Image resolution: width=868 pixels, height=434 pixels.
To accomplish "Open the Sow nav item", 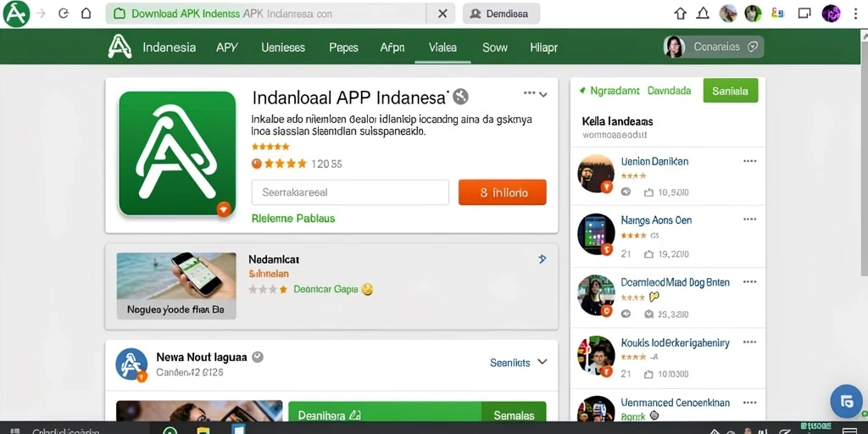I will click(495, 47).
